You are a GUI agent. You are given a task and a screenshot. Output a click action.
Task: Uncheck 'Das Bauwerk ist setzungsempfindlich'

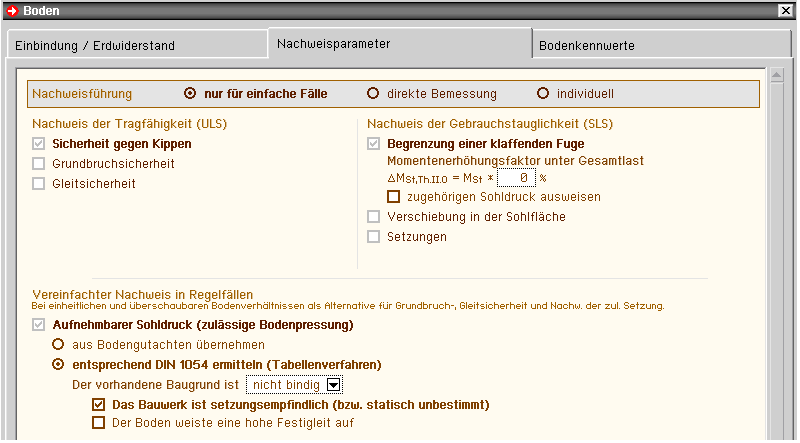[x=98, y=404]
